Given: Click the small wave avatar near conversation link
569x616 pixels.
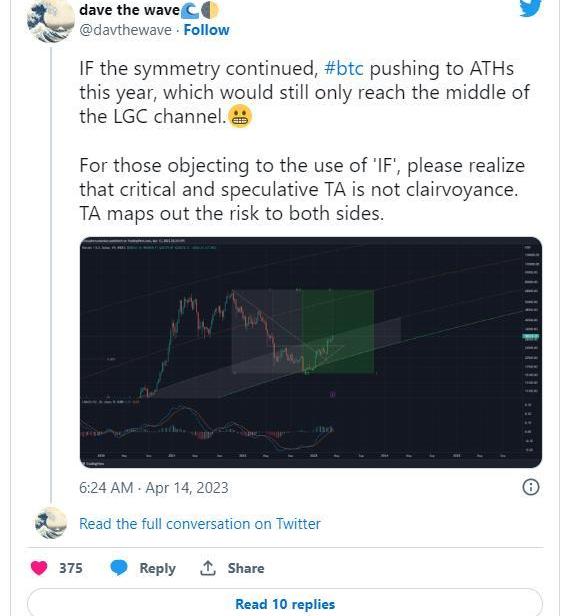Looking at the screenshot, I should (x=51, y=522).
